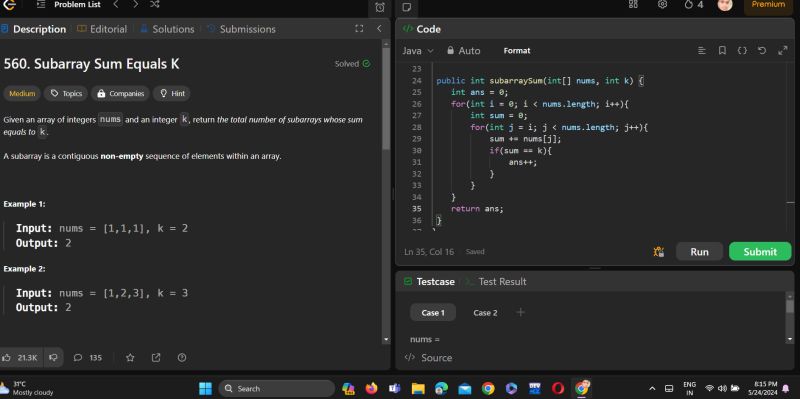800x399 pixels.
Task: Click the align lines editor icon
Action: point(702,51)
